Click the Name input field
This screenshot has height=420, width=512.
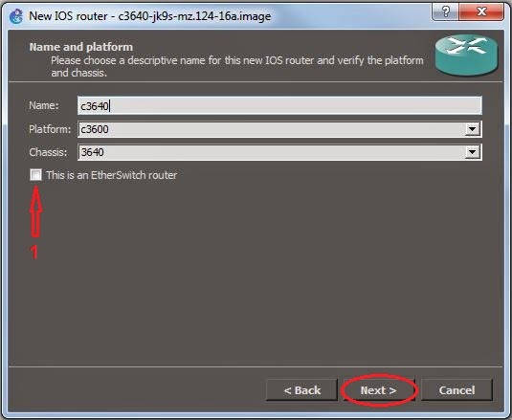pyautogui.click(x=279, y=106)
